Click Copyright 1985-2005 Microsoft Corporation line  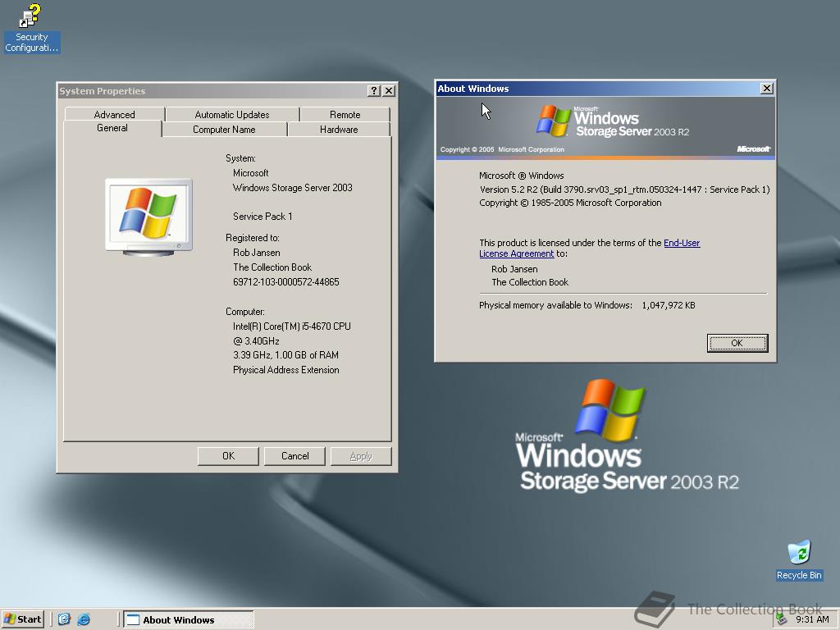570,203
